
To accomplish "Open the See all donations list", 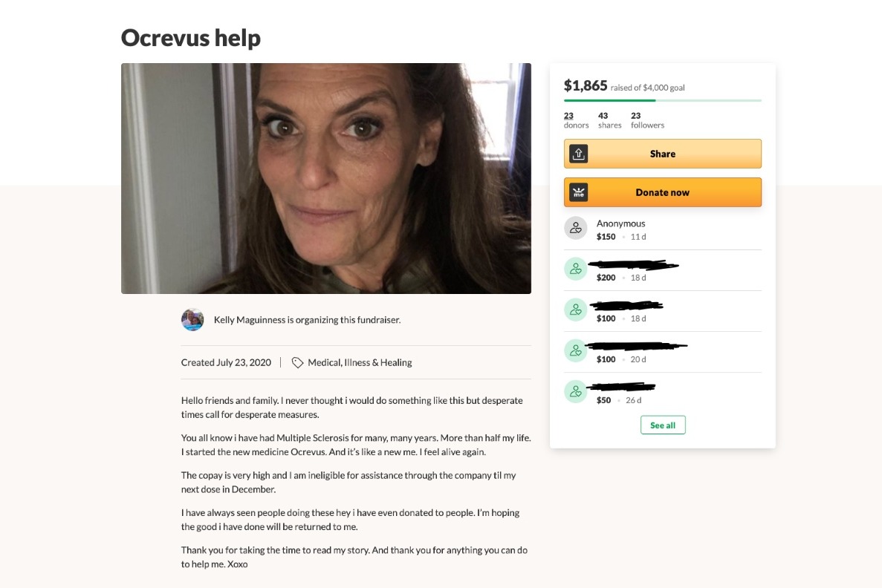I will (x=663, y=425).
